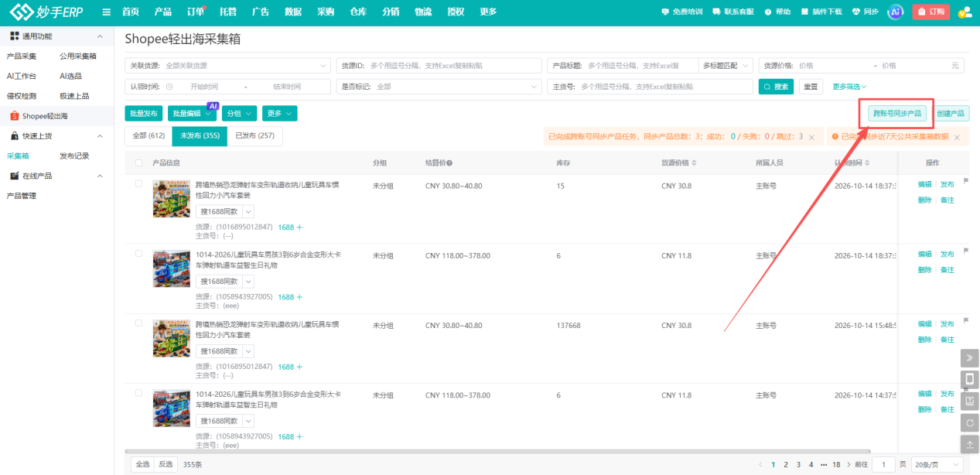
Task: Open the 订单 top menu item
Action: 196,12
